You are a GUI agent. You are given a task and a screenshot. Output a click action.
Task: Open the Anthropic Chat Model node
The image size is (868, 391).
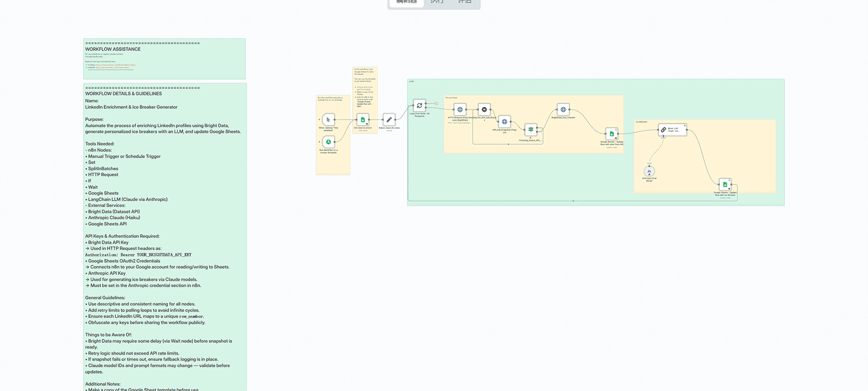(649, 172)
